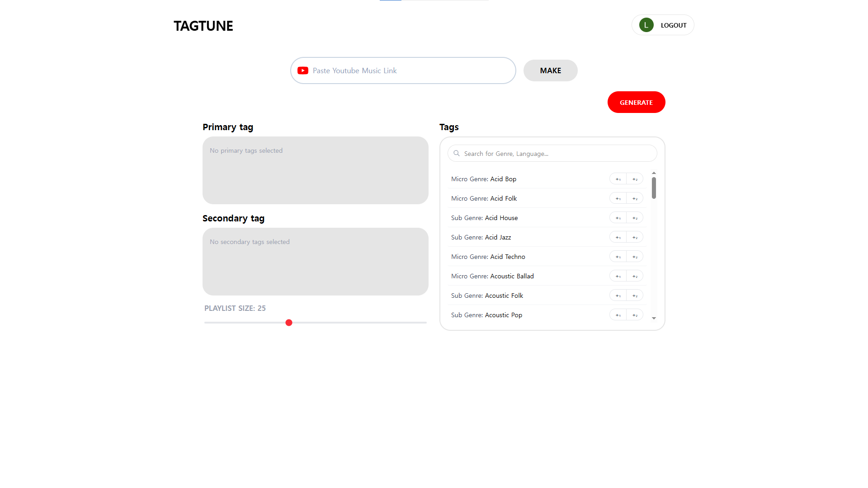
Task: Focus the Search for Genre, Language field
Action: pos(552,154)
